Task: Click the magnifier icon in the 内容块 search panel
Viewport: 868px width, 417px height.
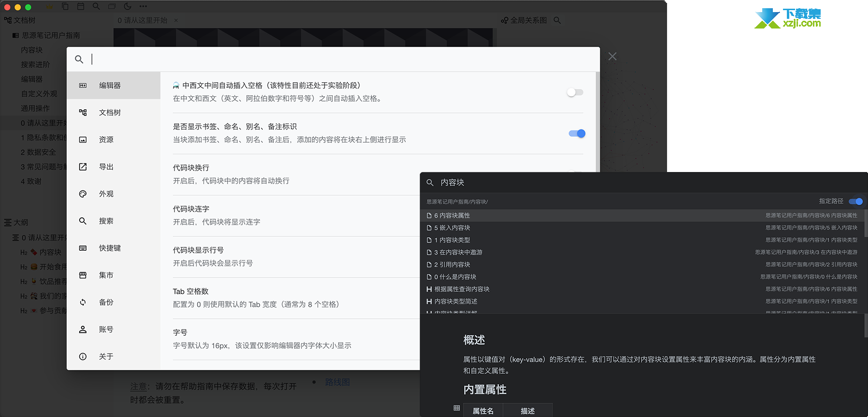Action: click(x=430, y=183)
